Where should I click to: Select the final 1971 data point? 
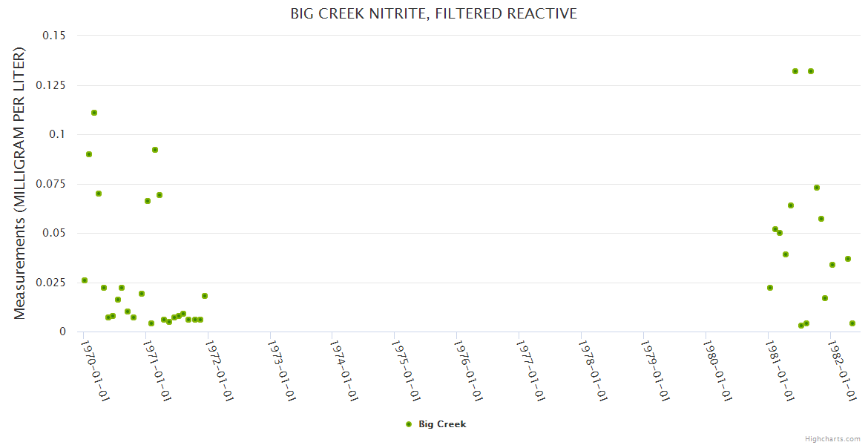(205, 296)
